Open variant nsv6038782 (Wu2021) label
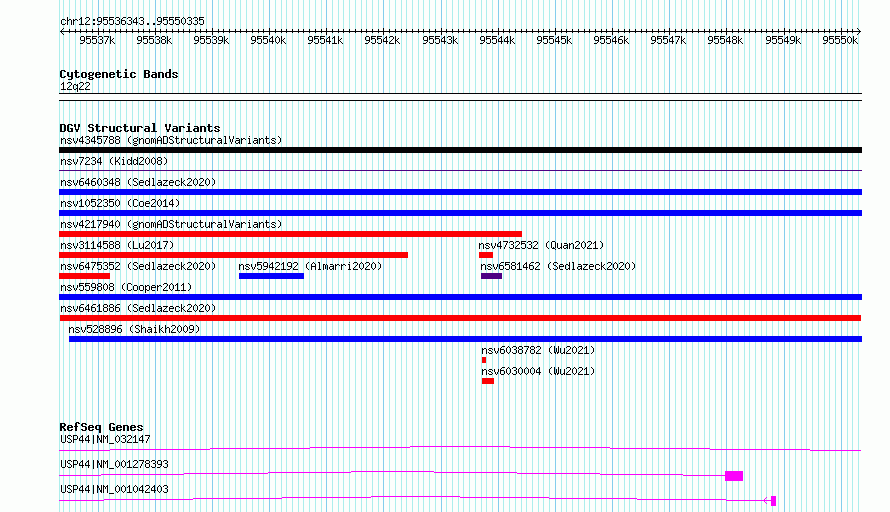This screenshot has height=512, width=890. pos(538,350)
